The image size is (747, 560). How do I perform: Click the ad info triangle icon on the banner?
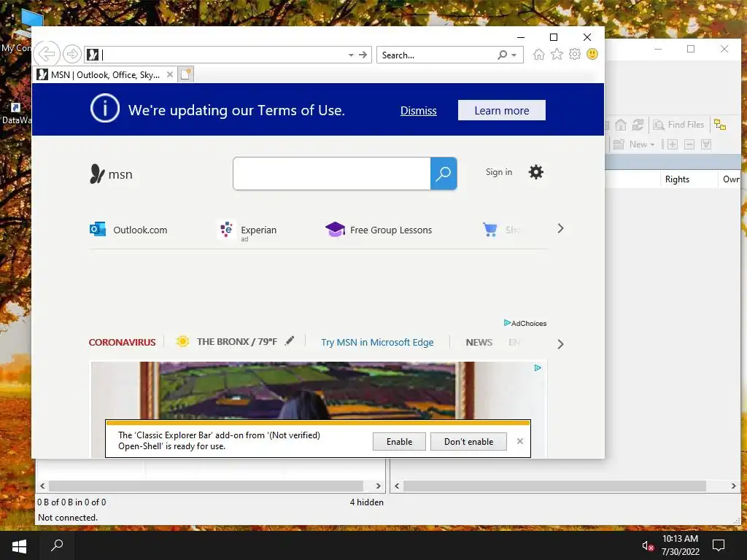click(538, 367)
